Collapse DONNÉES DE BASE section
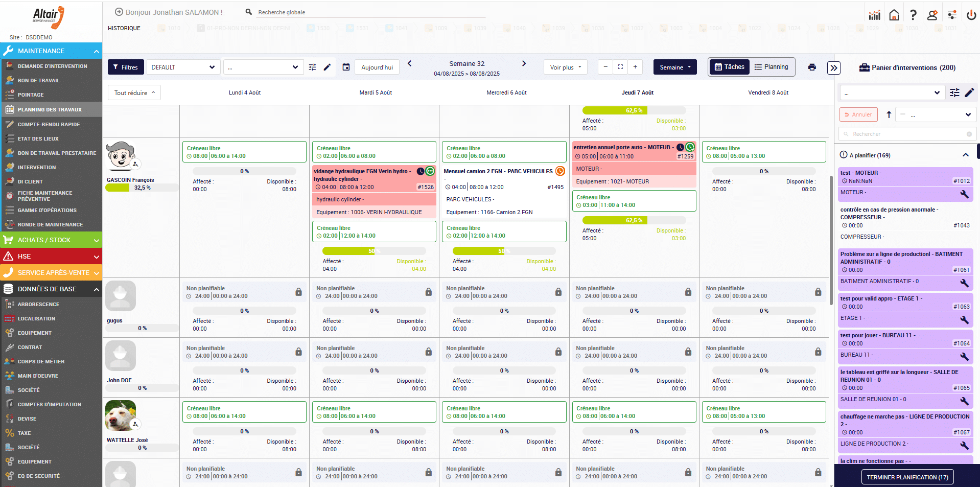The width and height of the screenshot is (980, 487). (96, 289)
